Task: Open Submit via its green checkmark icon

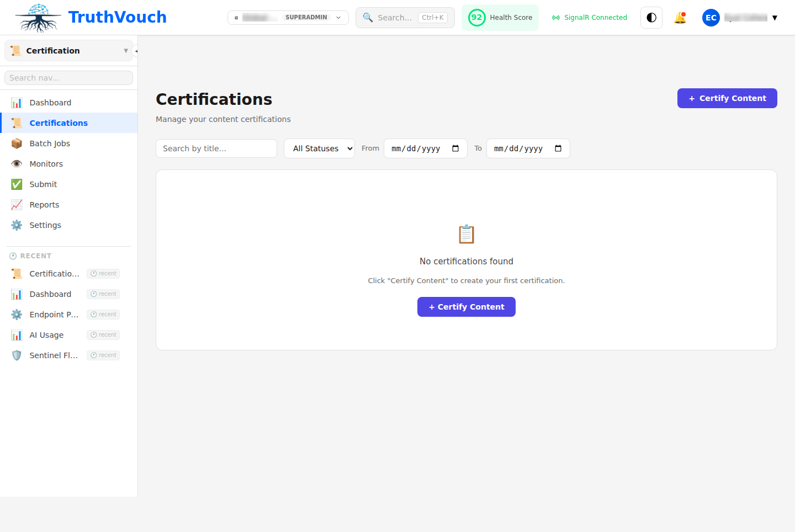Action: click(x=17, y=184)
